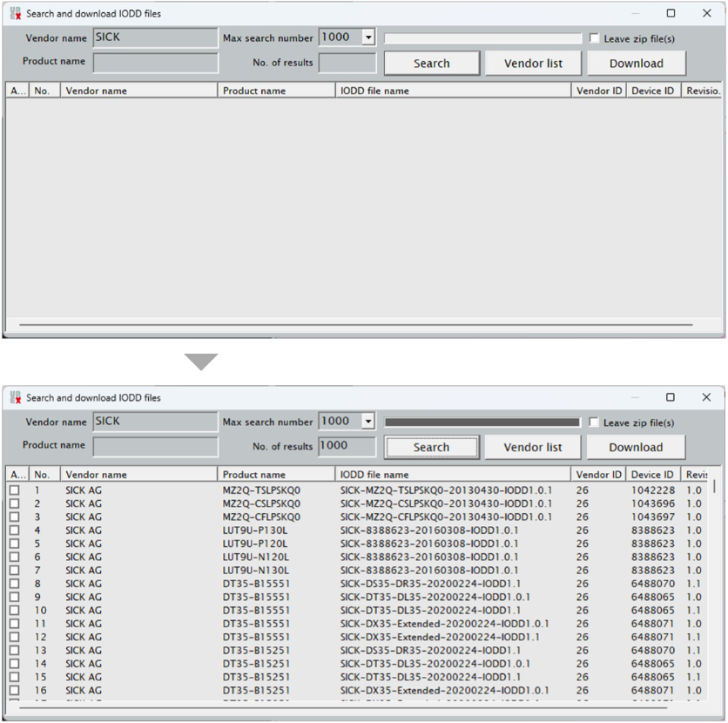The width and height of the screenshot is (728, 723).
Task: Click A... column header in lower window
Action: click(17, 475)
